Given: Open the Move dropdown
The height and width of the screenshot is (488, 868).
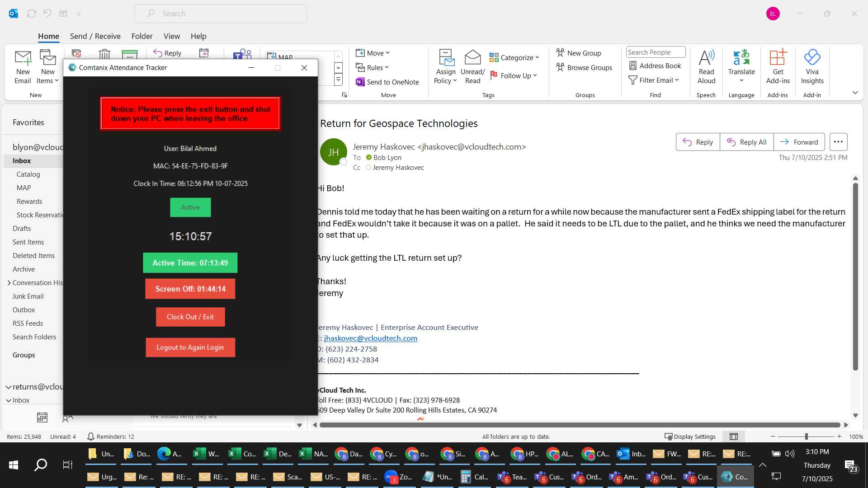Looking at the screenshot, I should (x=373, y=53).
